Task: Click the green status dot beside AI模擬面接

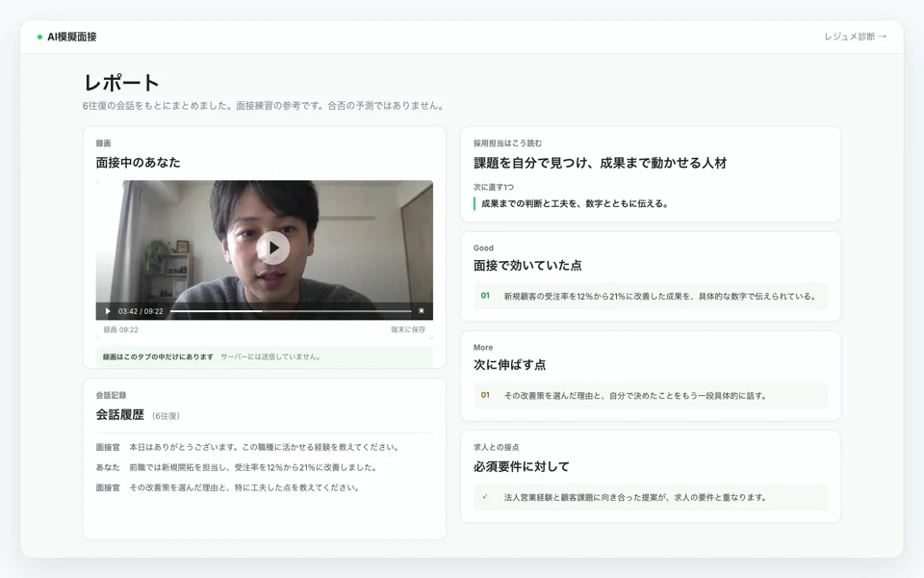Action: [x=39, y=38]
